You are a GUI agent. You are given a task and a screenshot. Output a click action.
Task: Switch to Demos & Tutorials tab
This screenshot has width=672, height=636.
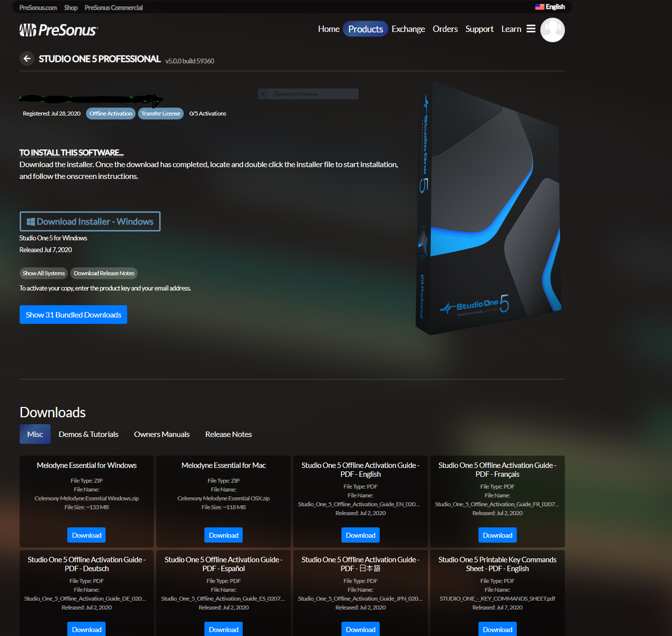[88, 434]
